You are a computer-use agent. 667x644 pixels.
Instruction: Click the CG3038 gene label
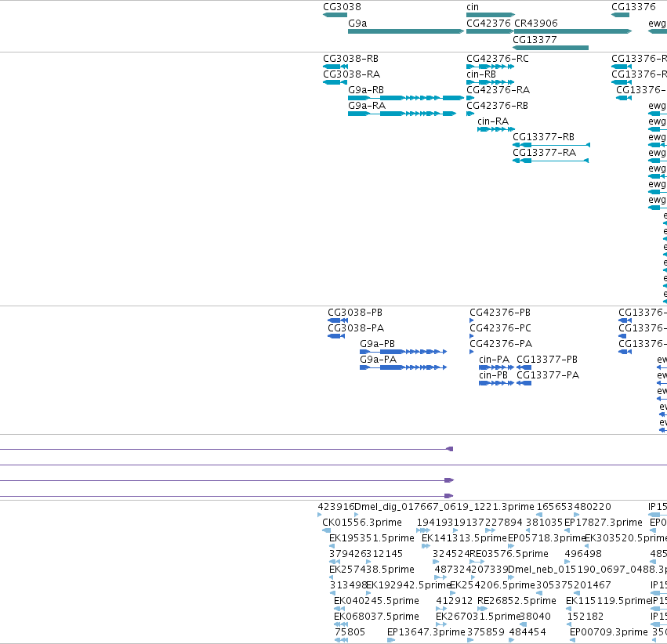pos(342,7)
